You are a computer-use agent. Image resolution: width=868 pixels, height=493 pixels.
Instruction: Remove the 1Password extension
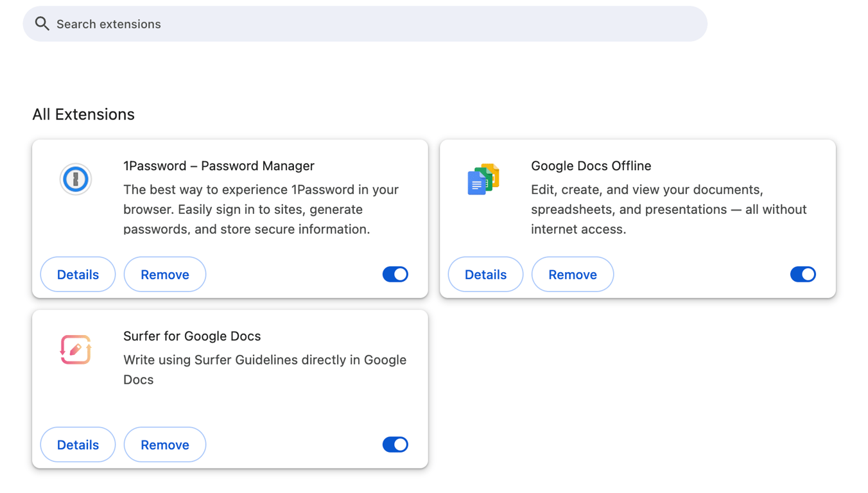click(164, 274)
